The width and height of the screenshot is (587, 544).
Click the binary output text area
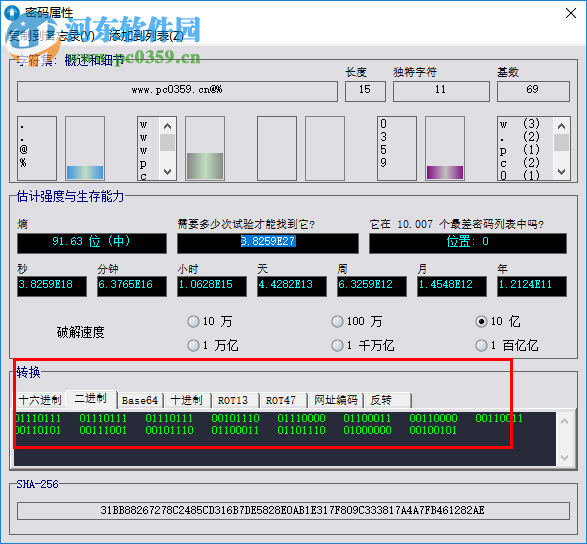pyautogui.click(x=285, y=439)
